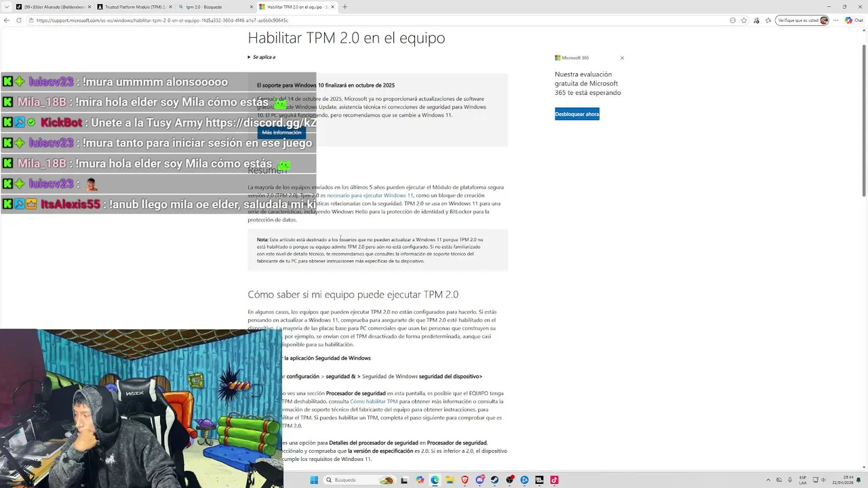Click ItsAlexis55 chat message
The width and height of the screenshot is (868, 488).
tap(159, 204)
